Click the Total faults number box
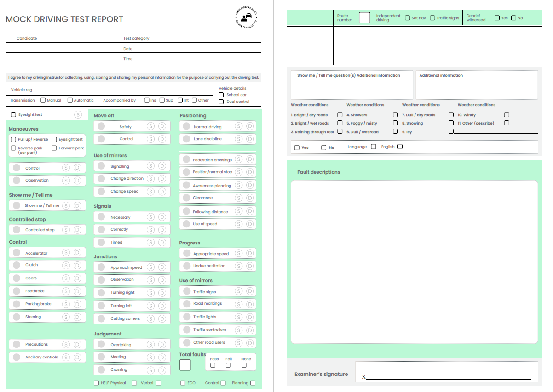 (x=185, y=365)
